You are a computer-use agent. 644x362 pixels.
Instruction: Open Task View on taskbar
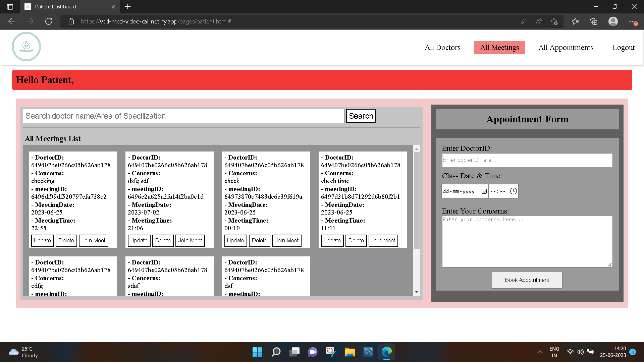[294, 352]
